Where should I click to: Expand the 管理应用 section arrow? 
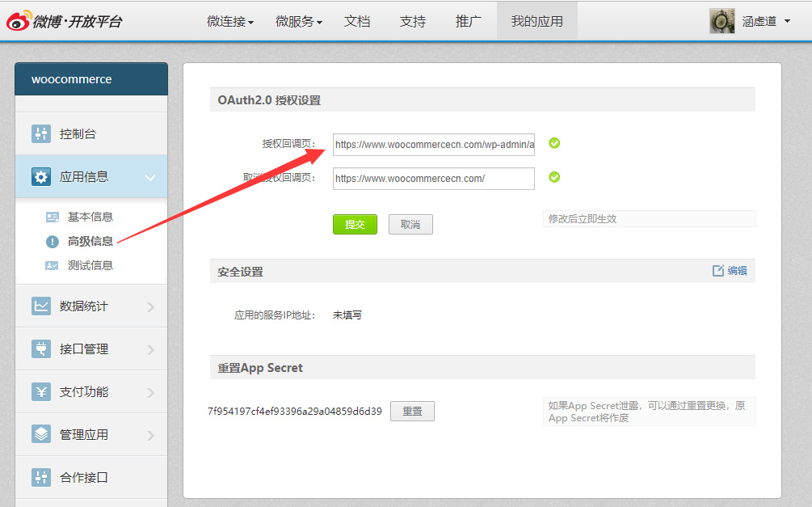pyautogui.click(x=151, y=436)
